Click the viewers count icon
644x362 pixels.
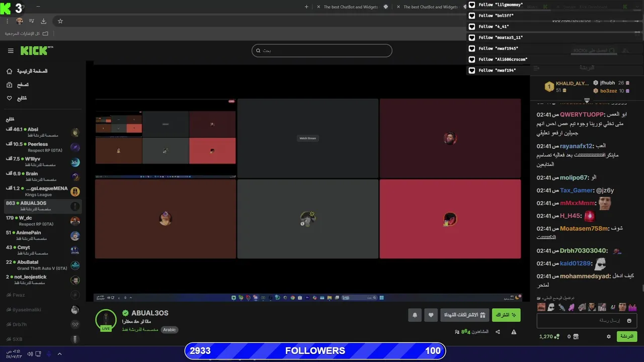457,332
